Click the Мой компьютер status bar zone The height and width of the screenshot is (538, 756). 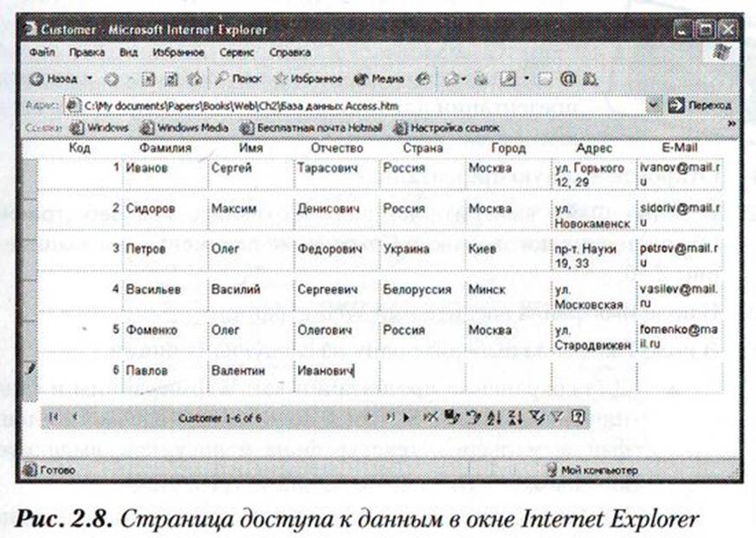tap(594, 470)
